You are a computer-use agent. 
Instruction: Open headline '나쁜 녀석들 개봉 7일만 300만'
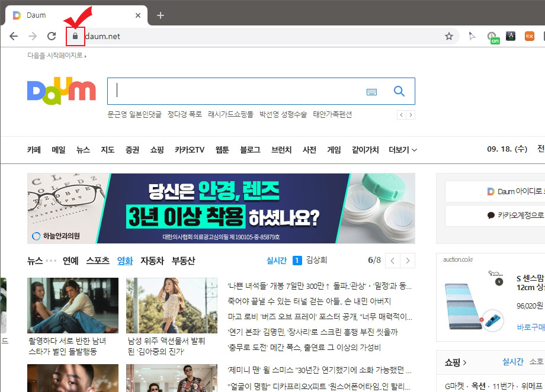tap(319, 286)
